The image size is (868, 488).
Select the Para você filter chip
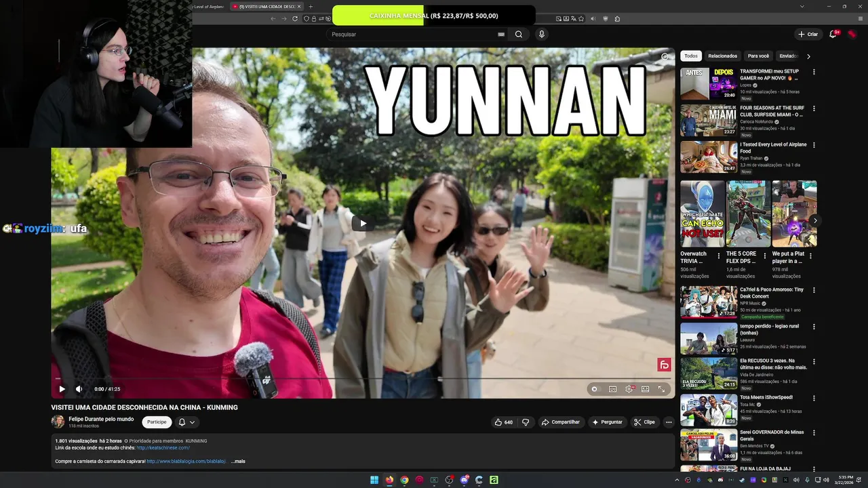758,56
